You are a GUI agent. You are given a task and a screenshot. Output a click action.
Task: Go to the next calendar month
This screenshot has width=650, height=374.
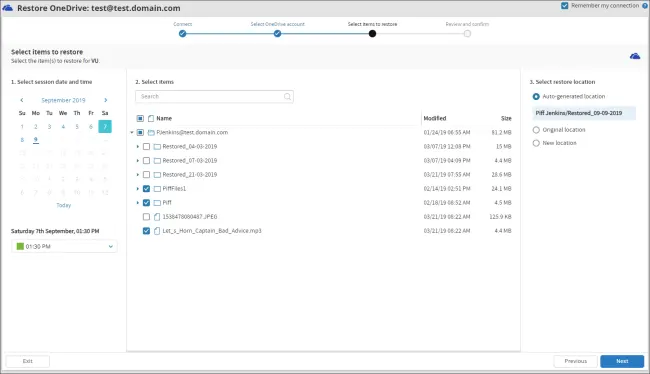point(106,100)
